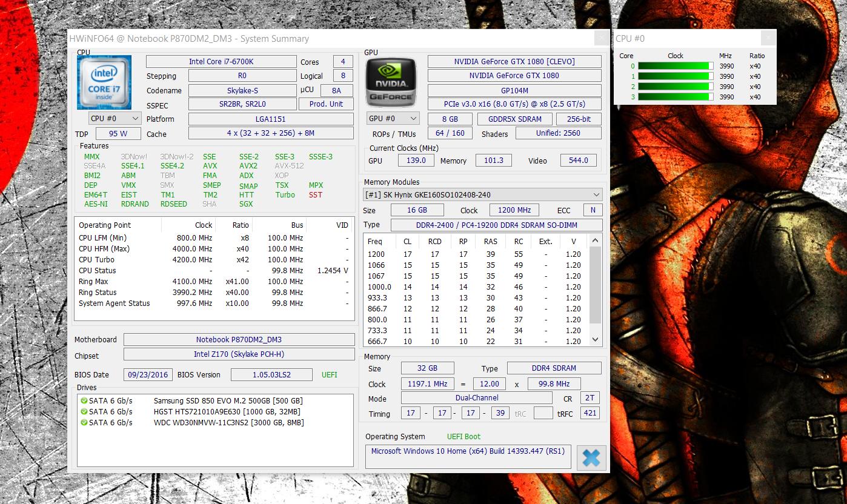Image resolution: width=847 pixels, height=504 pixels.
Task: Click the Core 3 clock bar
Action: click(676, 97)
